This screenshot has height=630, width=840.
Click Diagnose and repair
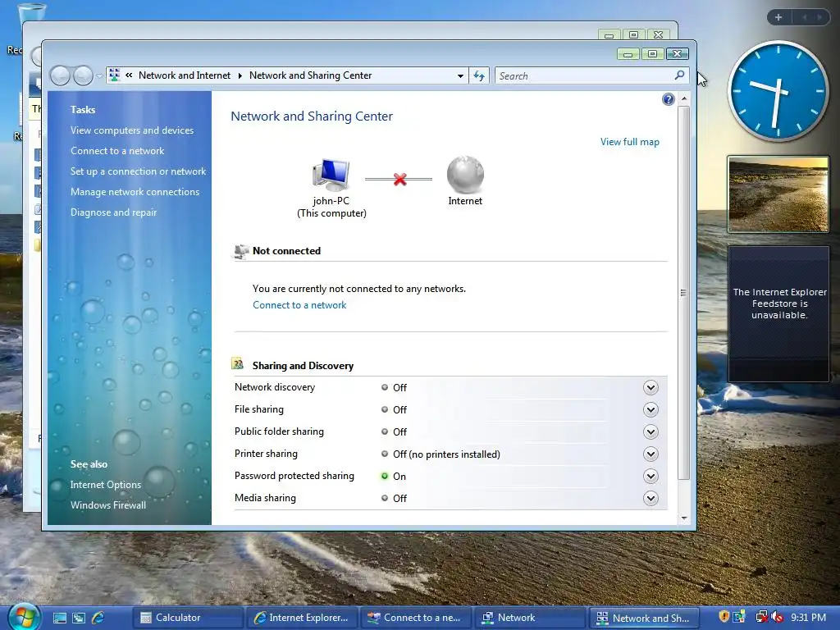[113, 212]
